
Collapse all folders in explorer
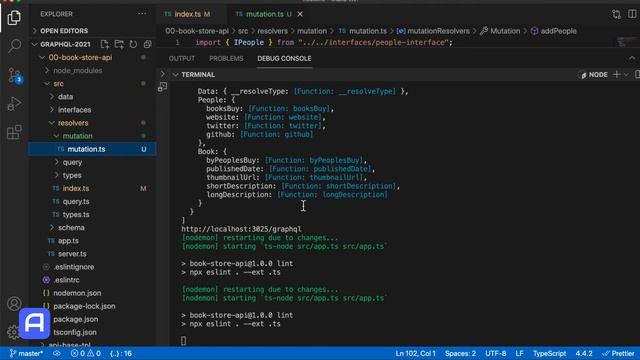click(x=147, y=44)
